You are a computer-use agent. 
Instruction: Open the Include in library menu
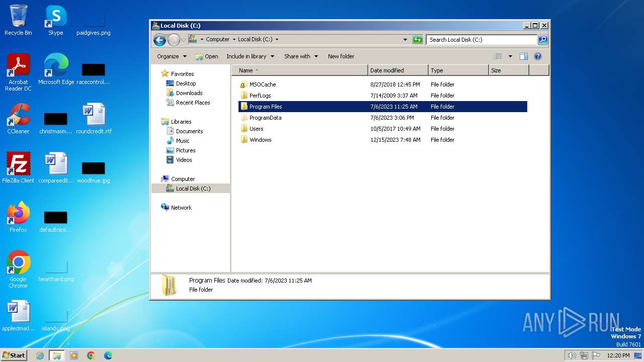250,56
